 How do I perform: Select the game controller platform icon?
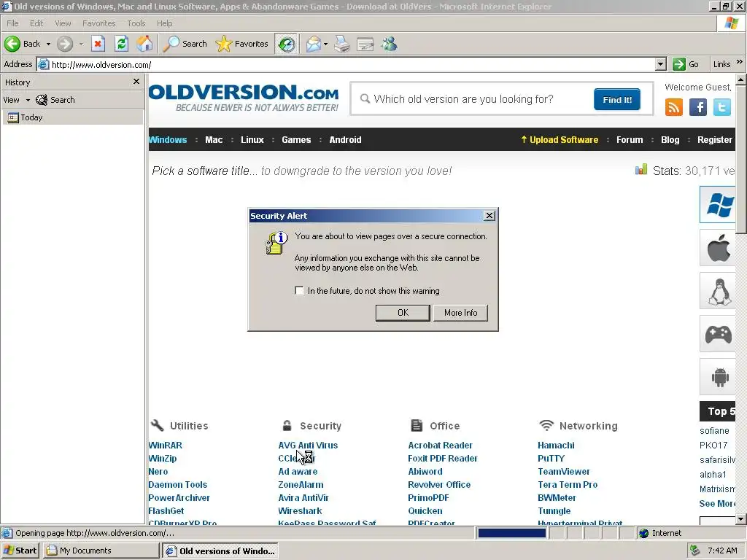(x=718, y=334)
